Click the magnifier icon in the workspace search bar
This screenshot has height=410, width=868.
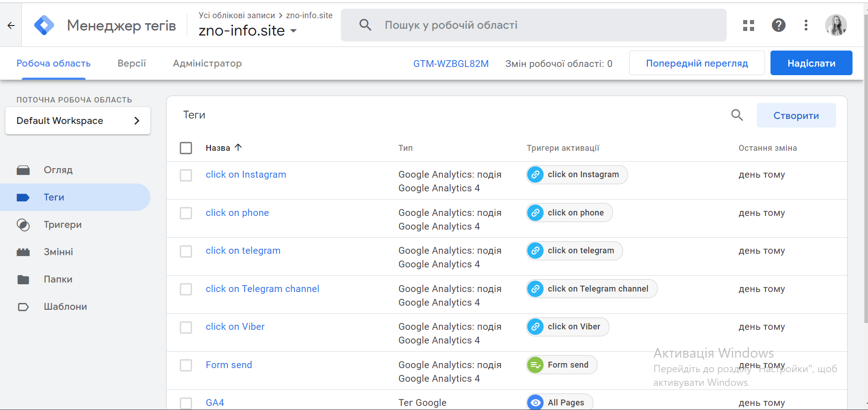point(365,25)
